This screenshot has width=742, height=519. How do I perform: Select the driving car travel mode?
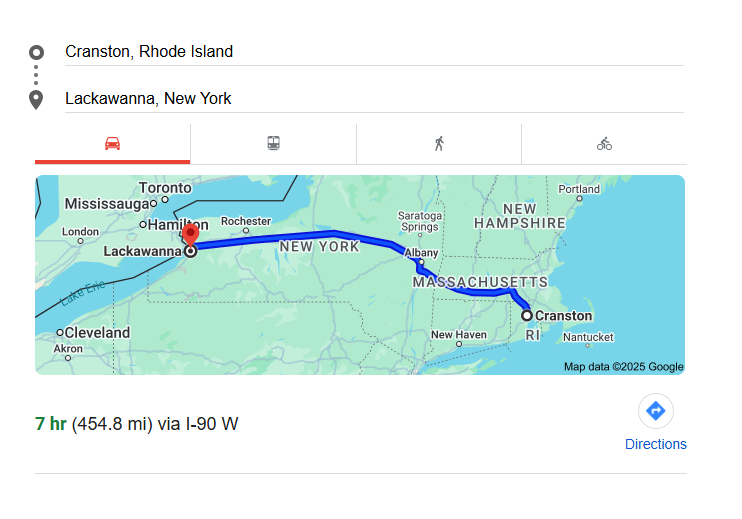112,144
